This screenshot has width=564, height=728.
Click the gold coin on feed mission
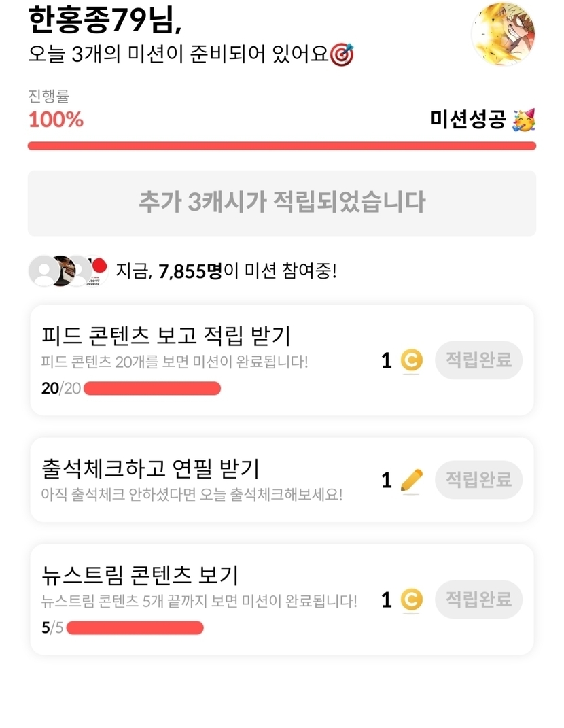[411, 360]
